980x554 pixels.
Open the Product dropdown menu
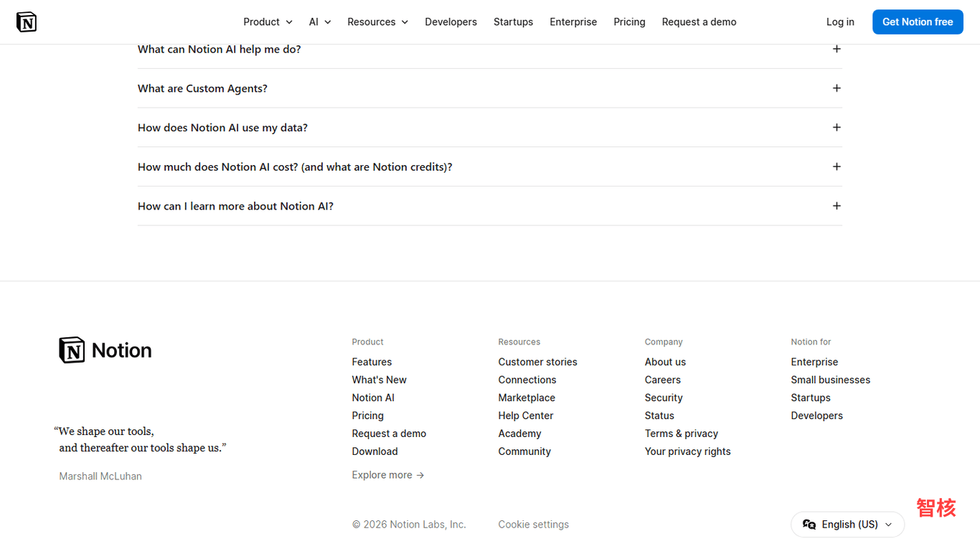[x=268, y=22]
